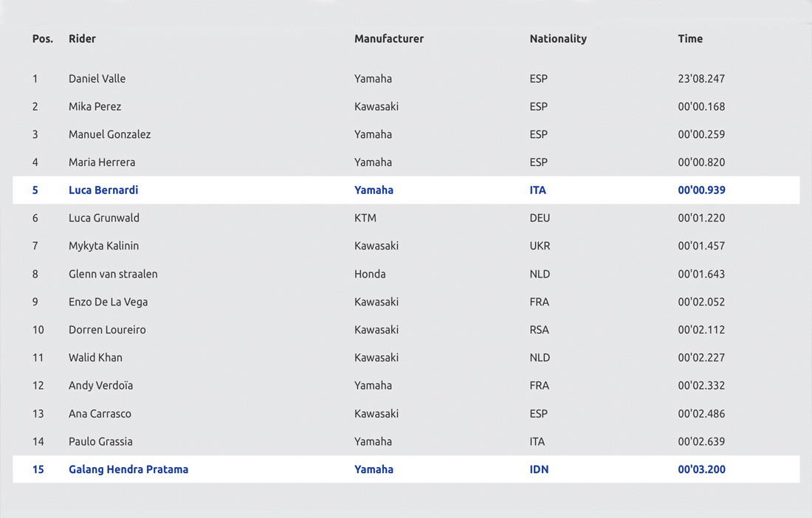Click highlighted rider Luca Bernardi
This screenshot has width=812, height=518.
(103, 190)
